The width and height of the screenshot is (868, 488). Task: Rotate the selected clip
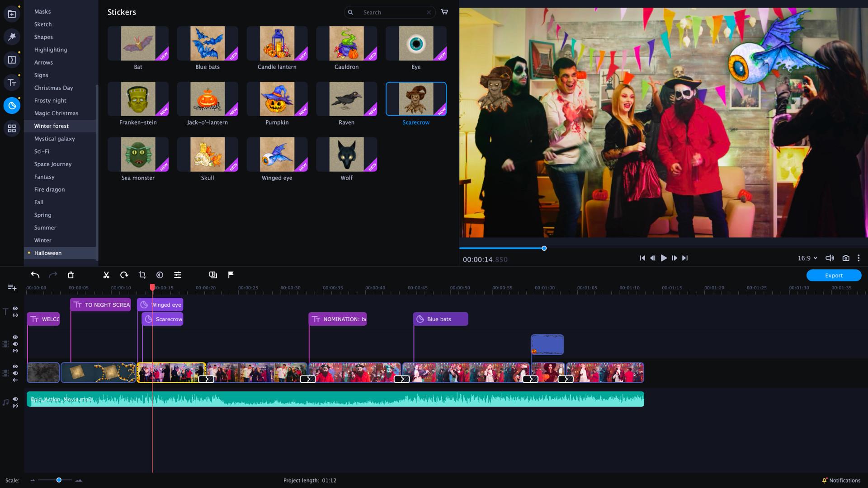pyautogui.click(x=124, y=275)
